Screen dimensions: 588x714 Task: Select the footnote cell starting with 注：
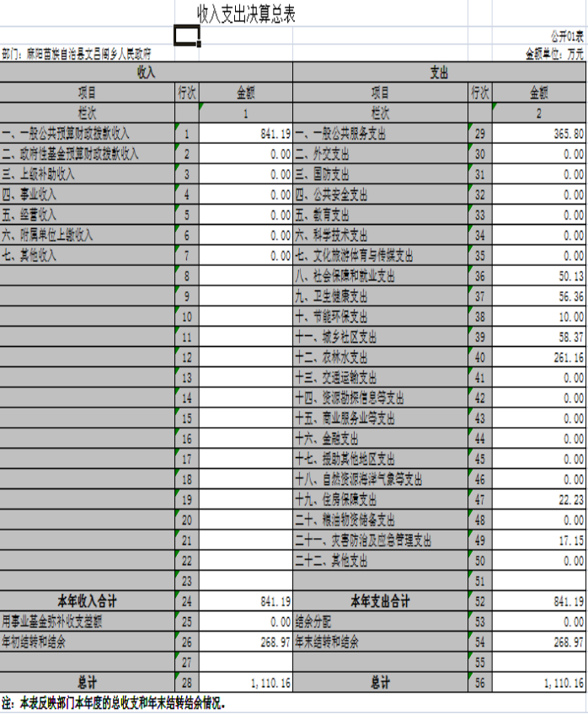click(118, 702)
